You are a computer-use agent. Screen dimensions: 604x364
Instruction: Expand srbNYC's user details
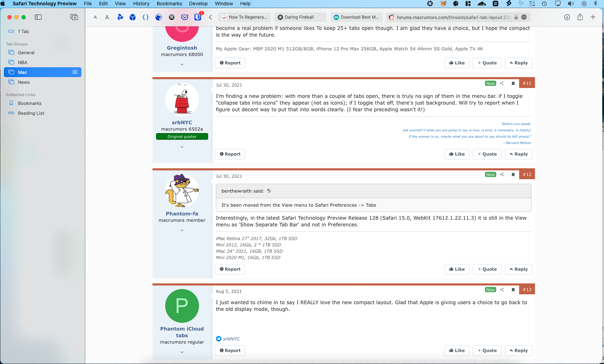tap(182, 147)
